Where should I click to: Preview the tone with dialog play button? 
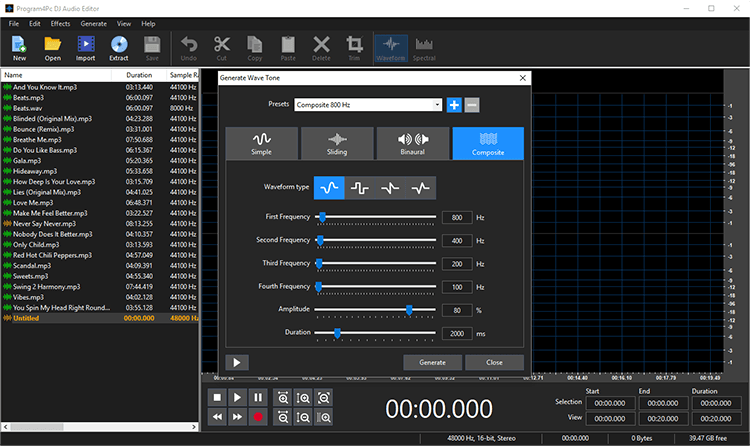tap(237, 362)
